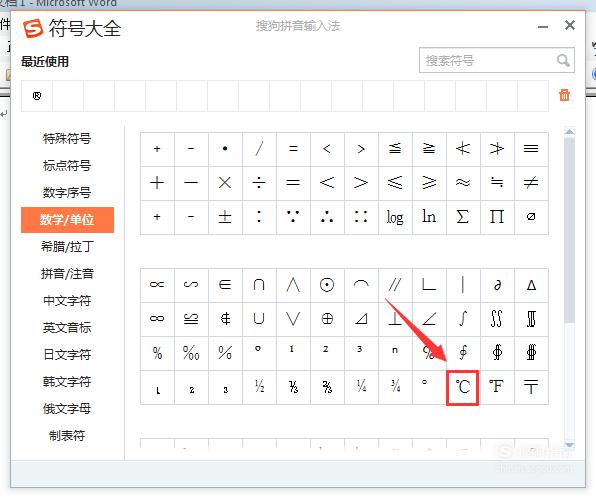The height and width of the screenshot is (498, 596).
Task: Insert the Fahrenheit ℉ symbol
Action: tap(497, 387)
